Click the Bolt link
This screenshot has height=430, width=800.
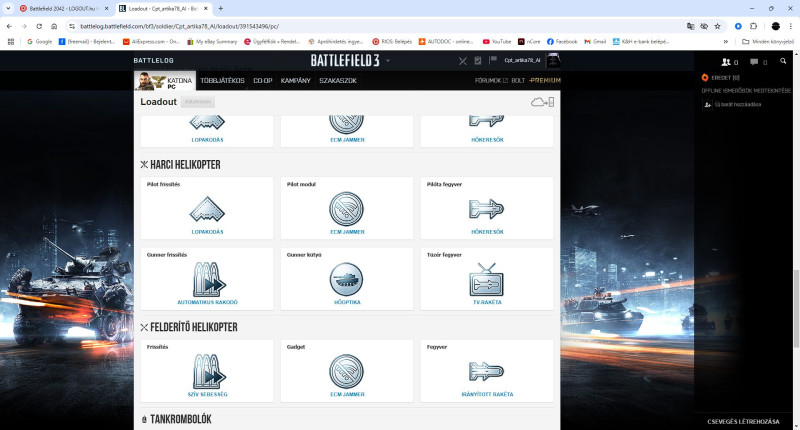coord(518,81)
